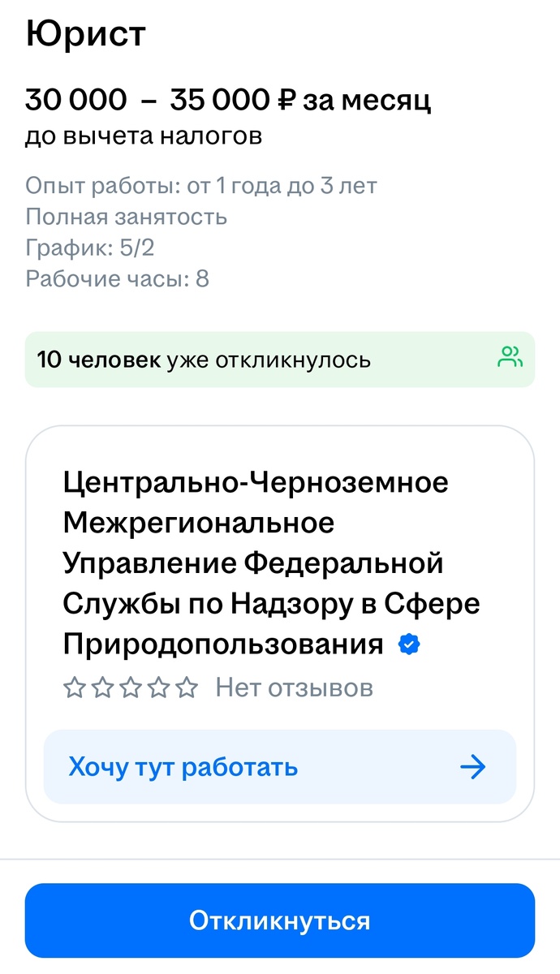
Task: Click the text 'до вычета налогов'
Action: click(x=143, y=136)
